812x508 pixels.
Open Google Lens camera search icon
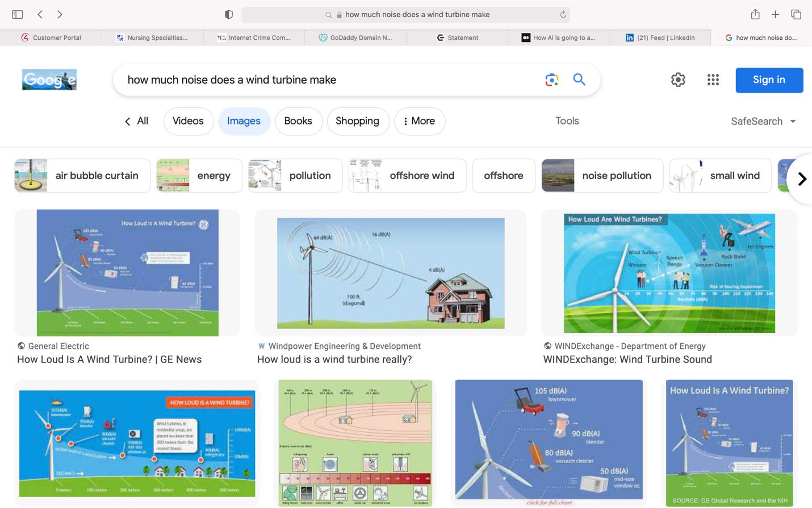tap(551, 80)
